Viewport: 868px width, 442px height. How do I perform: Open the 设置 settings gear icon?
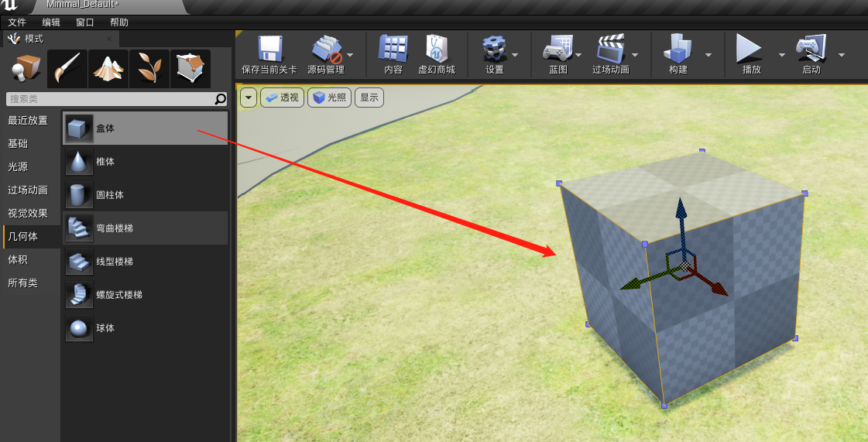coord(494,49)
